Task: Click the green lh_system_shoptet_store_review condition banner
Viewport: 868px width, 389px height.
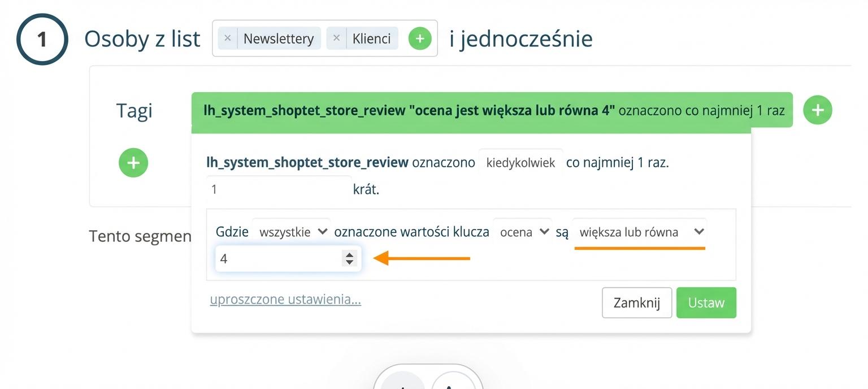Action: coord(492,110)
